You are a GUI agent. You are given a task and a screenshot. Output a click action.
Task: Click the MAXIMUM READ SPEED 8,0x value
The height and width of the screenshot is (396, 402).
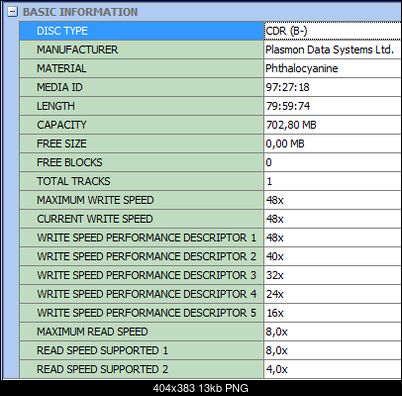point(277,332)
